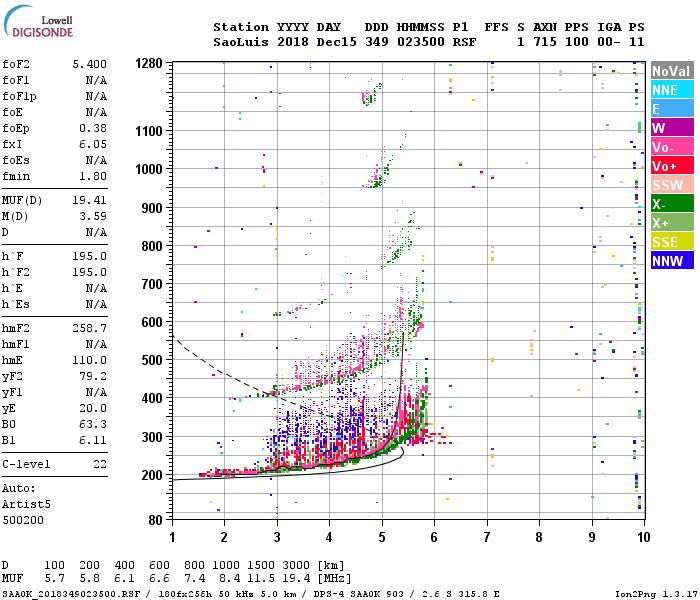
Task: Select the SSE yellow legend swatch
Action: point(672,242)
